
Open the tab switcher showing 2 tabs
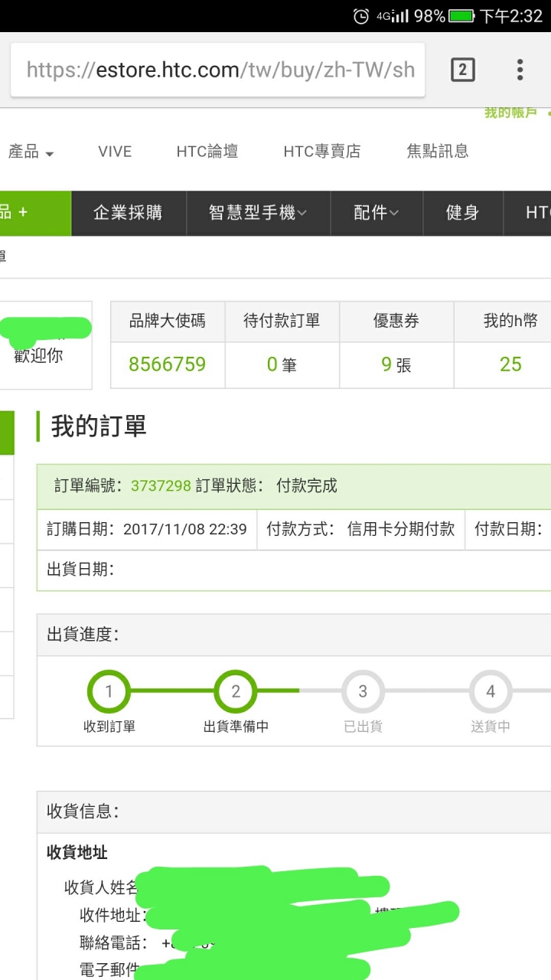coord(462,70)
